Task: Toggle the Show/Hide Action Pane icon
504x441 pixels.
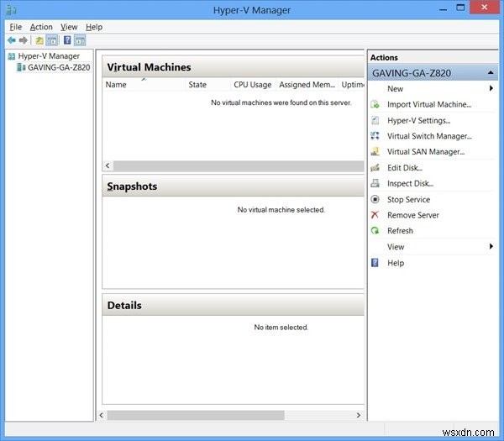Action: (x=80, y=40)
